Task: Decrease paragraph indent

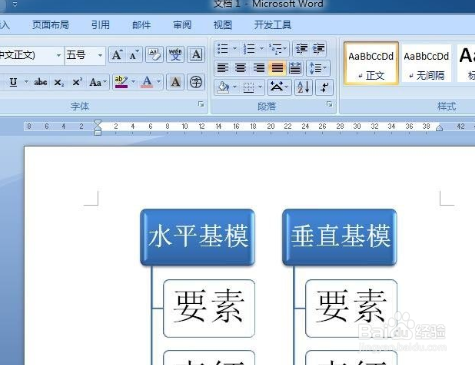Action: pos(302,49)
